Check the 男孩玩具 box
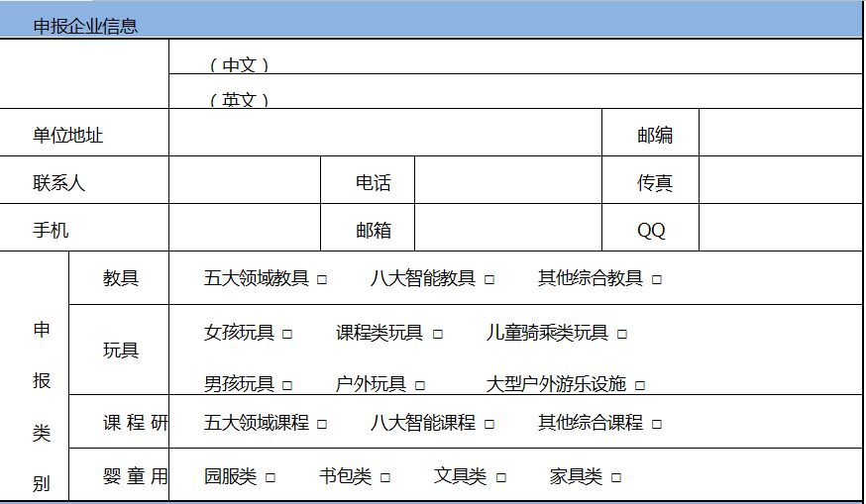The width and height of the screenshot is (866, 504). [287, 386]
